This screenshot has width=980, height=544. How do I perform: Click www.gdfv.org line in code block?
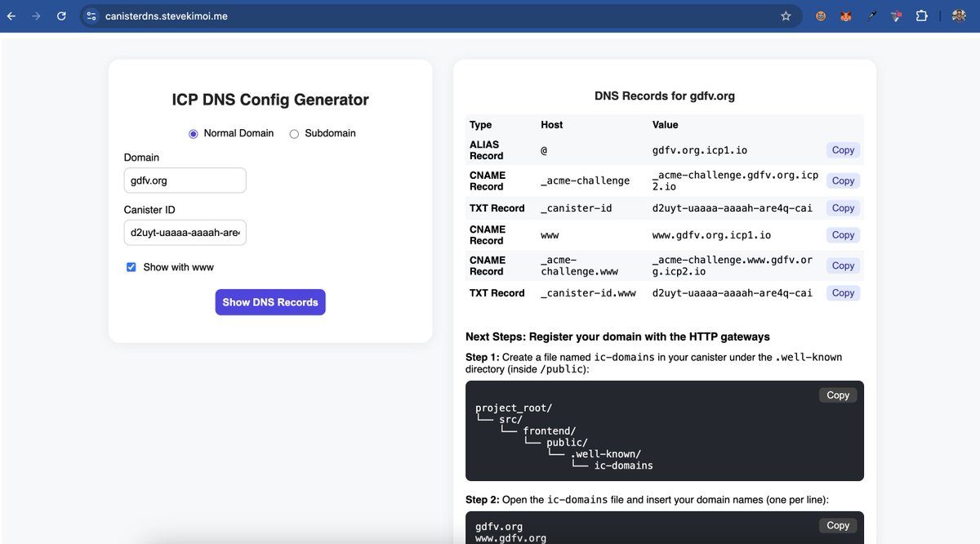(511, 538)
